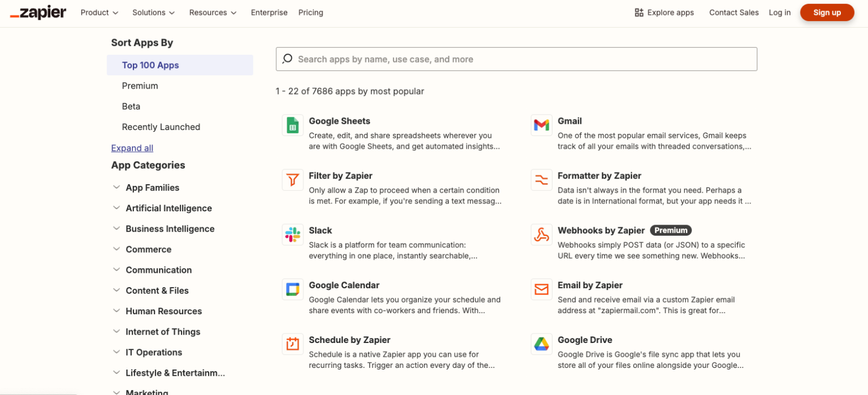Click the Expand all link
Screen dimensions: 868x395
[132, 148]
